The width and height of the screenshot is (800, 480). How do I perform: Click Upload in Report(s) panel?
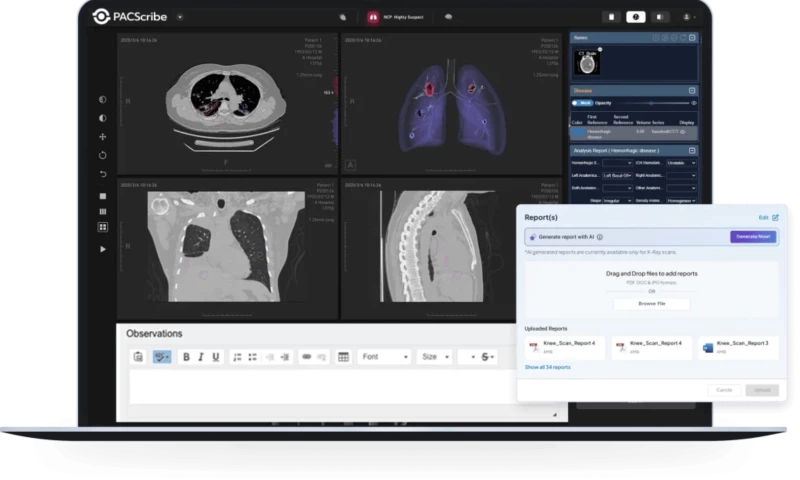point(762,390)
